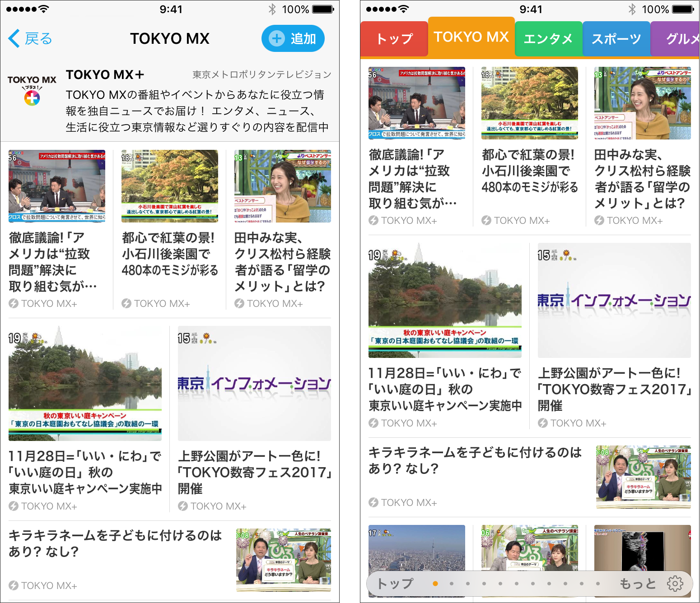Tap TOKYO MX+ source under left 小石川後楽園 article
The height and width of the screenshot is (603, 700).
coord(156,303)
